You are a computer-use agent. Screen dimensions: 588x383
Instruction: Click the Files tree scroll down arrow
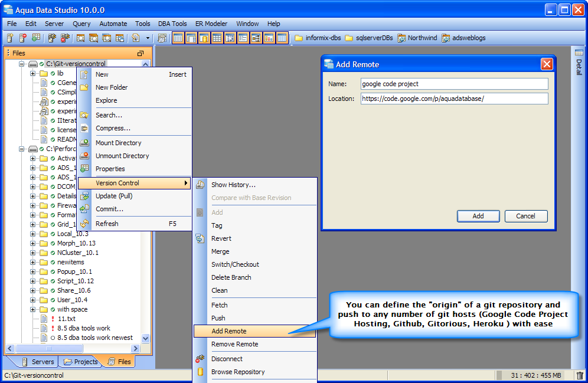tap(145, 338)
